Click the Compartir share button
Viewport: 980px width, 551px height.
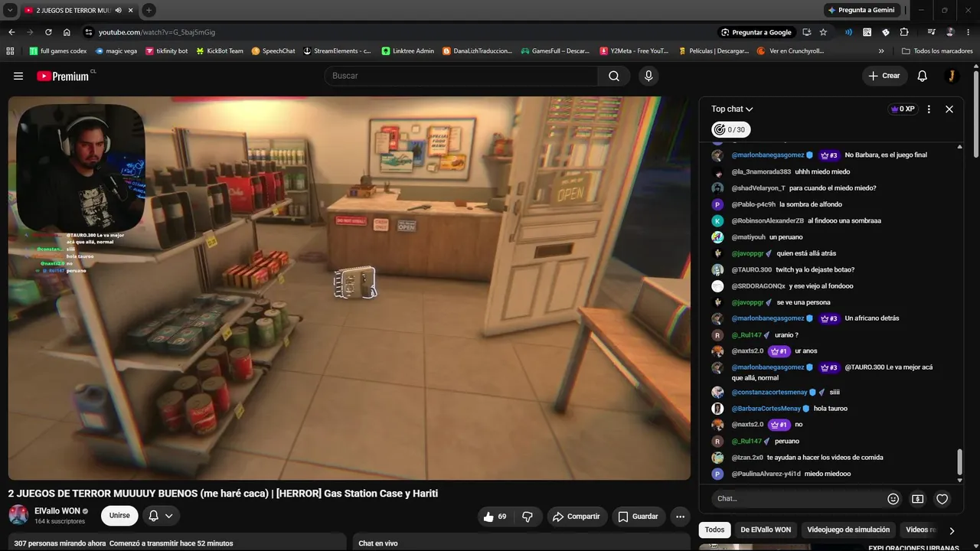(576, 517)
